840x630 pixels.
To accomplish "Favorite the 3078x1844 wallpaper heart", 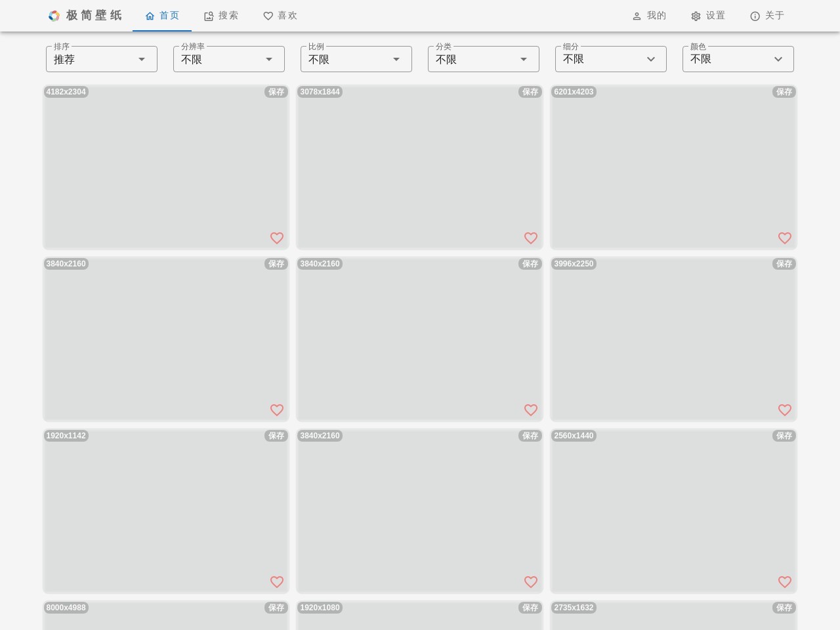I will tap(531, 238).
